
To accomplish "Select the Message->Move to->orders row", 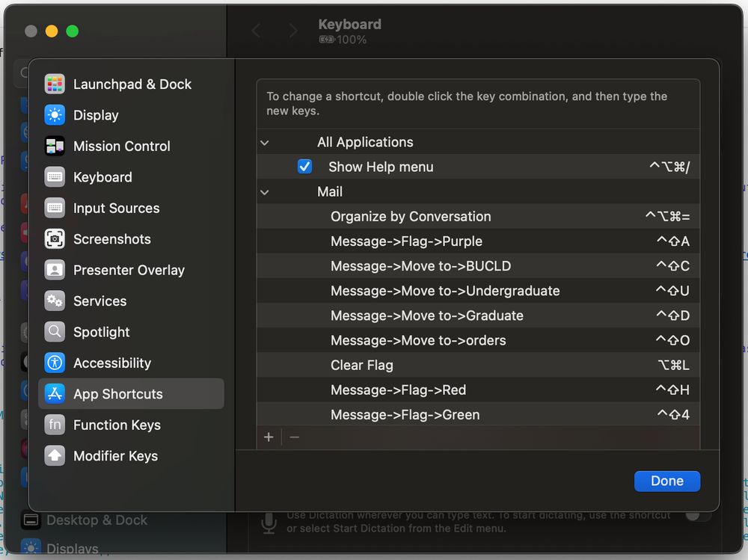I will [478, 340].
